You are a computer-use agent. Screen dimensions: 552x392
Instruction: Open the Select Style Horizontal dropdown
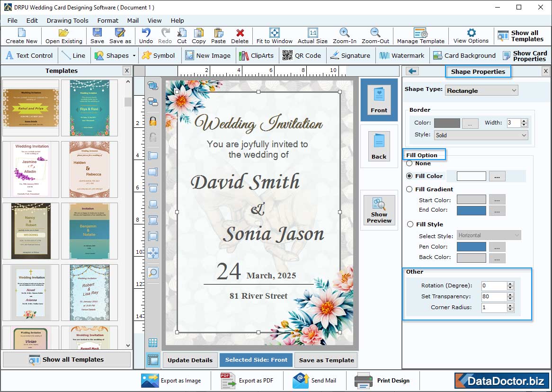[489, 235]
